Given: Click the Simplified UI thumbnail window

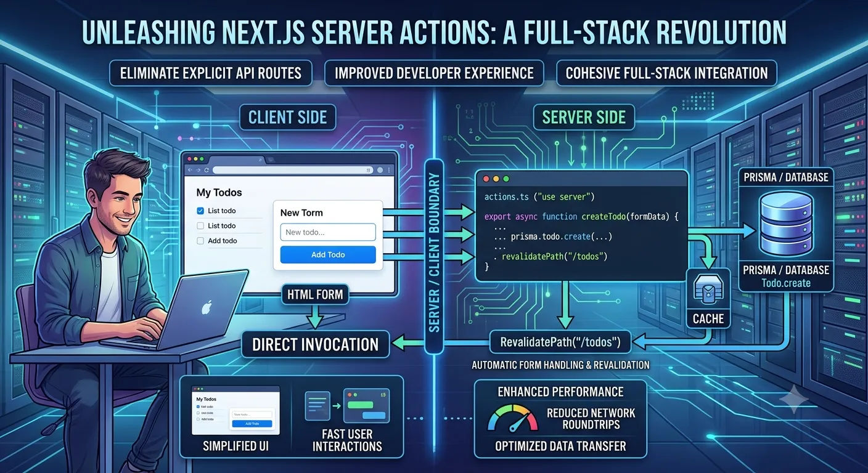Looking at the screenshot, I should (x=235, y=410).
